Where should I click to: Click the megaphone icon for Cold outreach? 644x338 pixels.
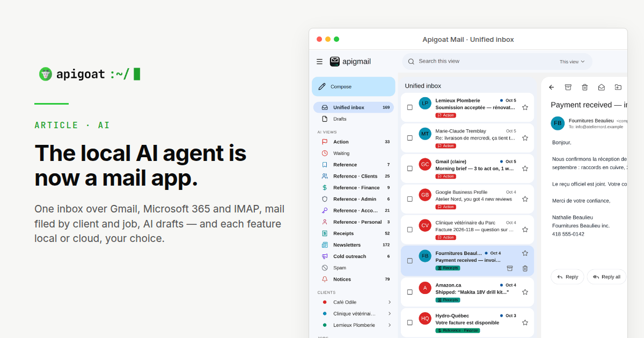325,256
